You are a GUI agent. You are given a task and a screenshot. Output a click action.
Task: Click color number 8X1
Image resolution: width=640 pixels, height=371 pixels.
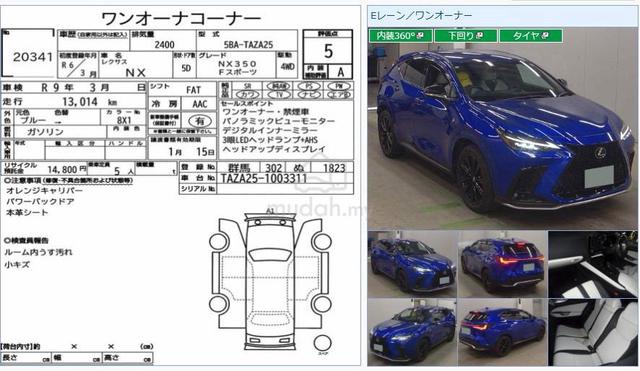point(124,120)
